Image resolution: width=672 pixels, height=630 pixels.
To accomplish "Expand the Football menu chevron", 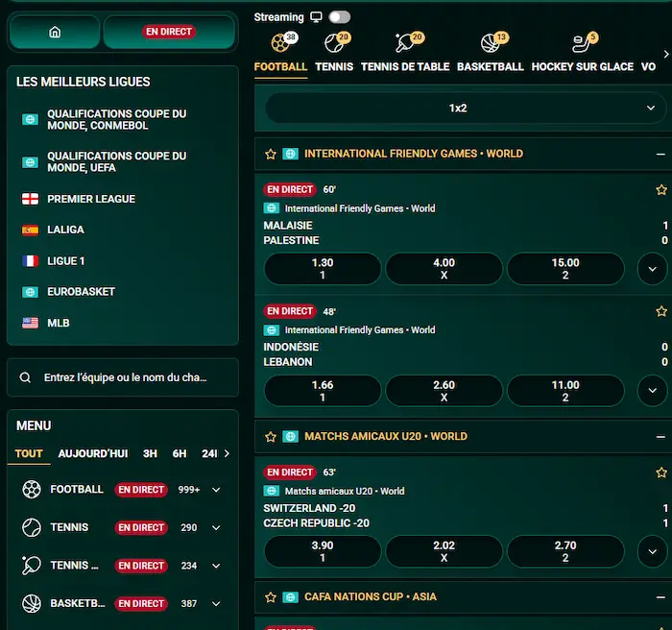I will (x=216, y=490).
